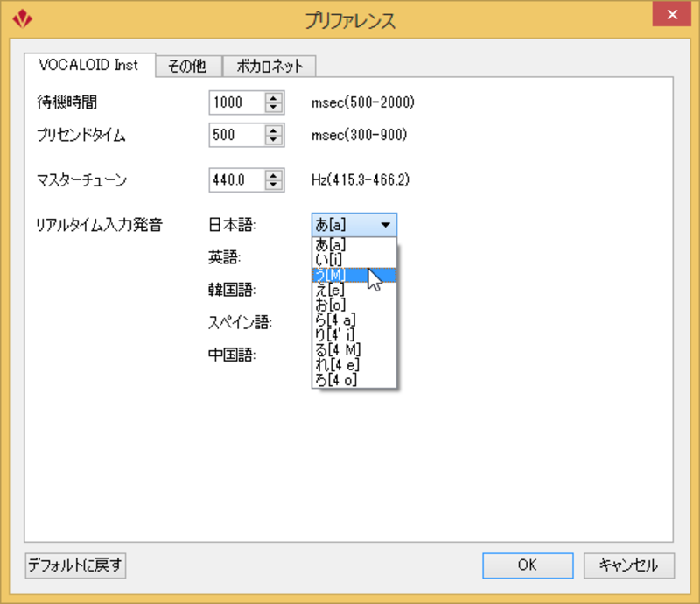Image resolution: width=700 pixels, height=604 pixels.
Task: Decrease プリセンドタイム with the down arrow
Action: (273, 140)
